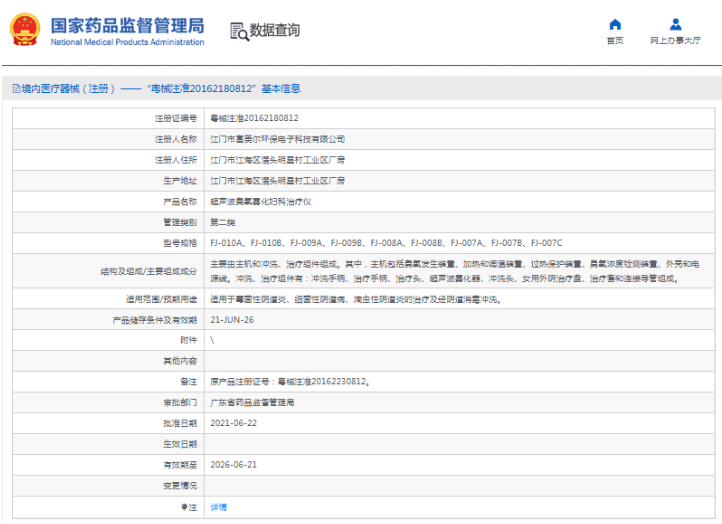Click 有效期至 row label
Screen dimensions: 722x524
[x=180, y=465]
